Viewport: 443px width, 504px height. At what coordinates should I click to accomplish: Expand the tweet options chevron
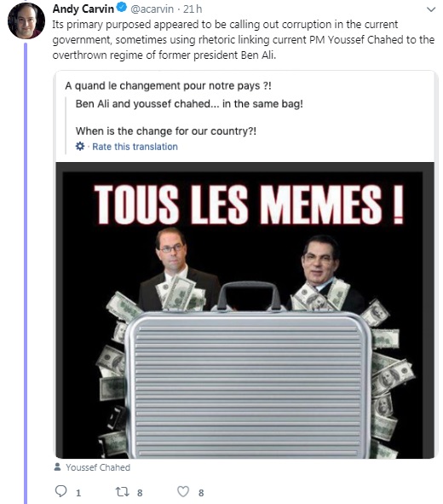[x=431, y=9]
